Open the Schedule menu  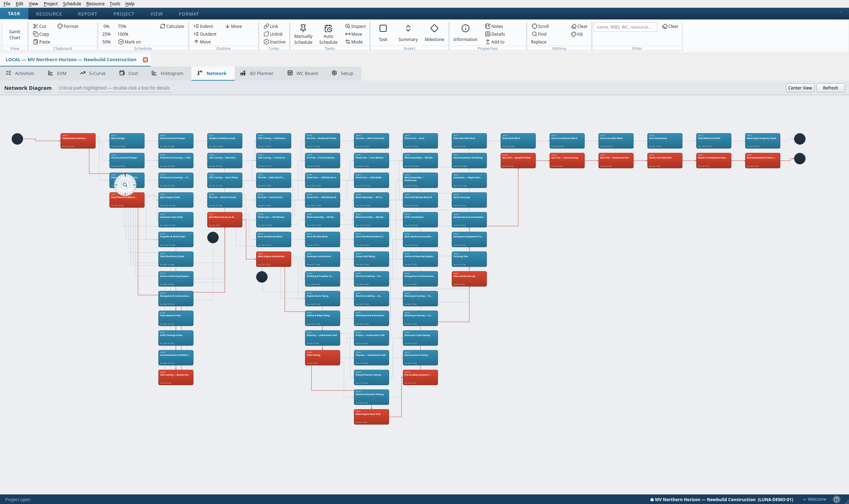pos(72,4)
